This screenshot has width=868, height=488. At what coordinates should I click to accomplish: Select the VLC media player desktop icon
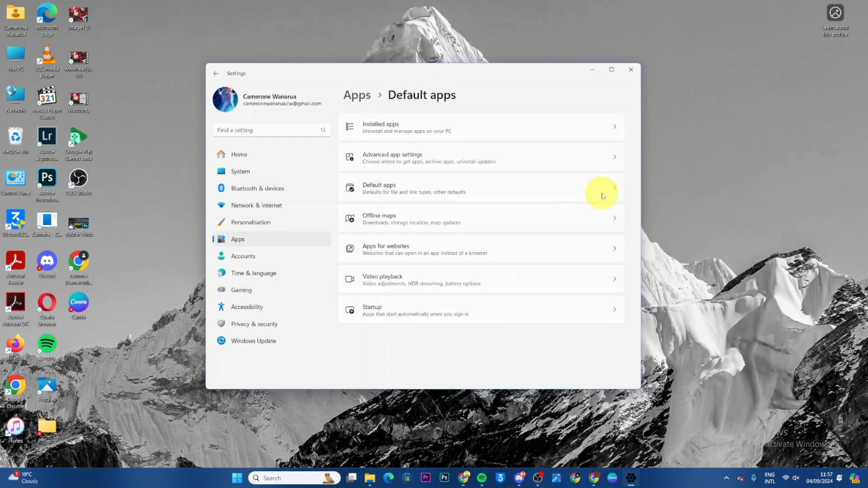pyautogui.click(x=47, y=61)
